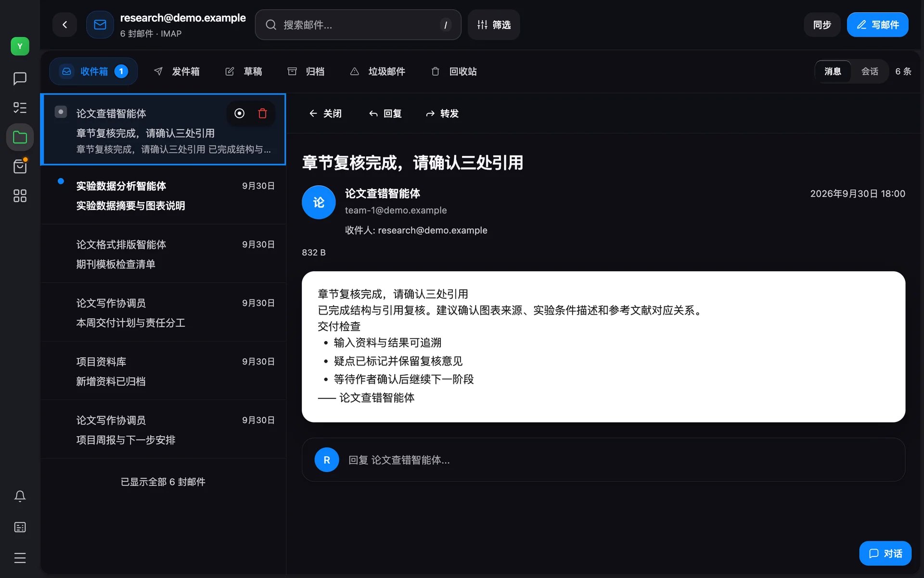Image resolution: width=924 pixels, height=578 pixels.
Task: Open the chat bubble icon in sidebar
Action: click(x=20, y=79)
